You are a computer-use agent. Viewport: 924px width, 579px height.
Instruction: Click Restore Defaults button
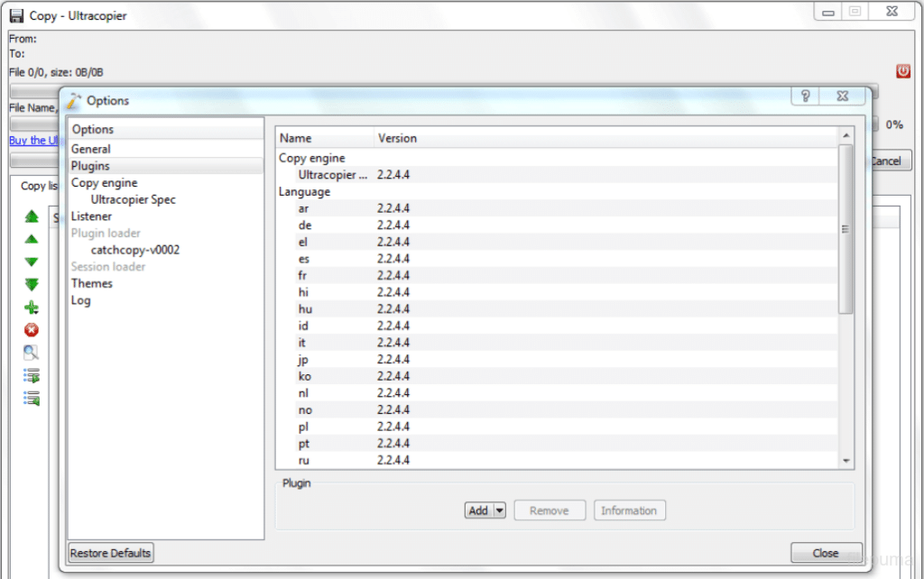pyautogui.click(x=111, y=553)
